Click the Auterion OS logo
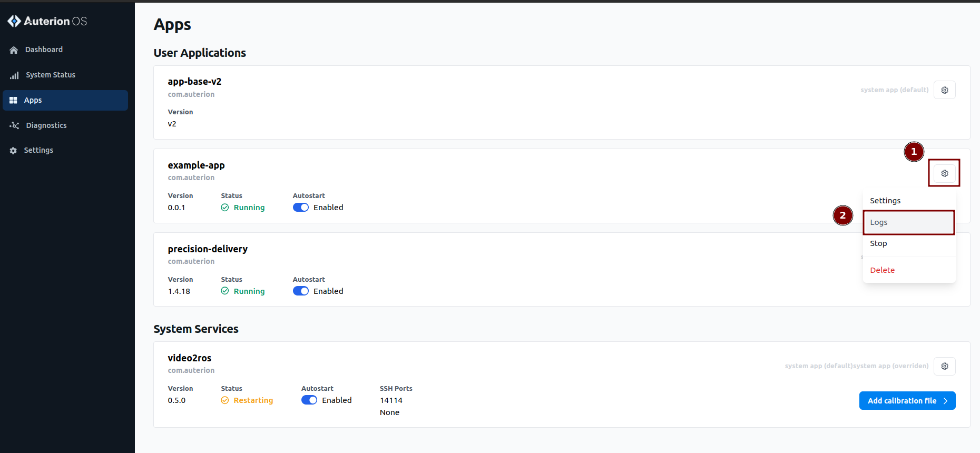This screenshot has width=980, height=453. [x=47, y=21]
